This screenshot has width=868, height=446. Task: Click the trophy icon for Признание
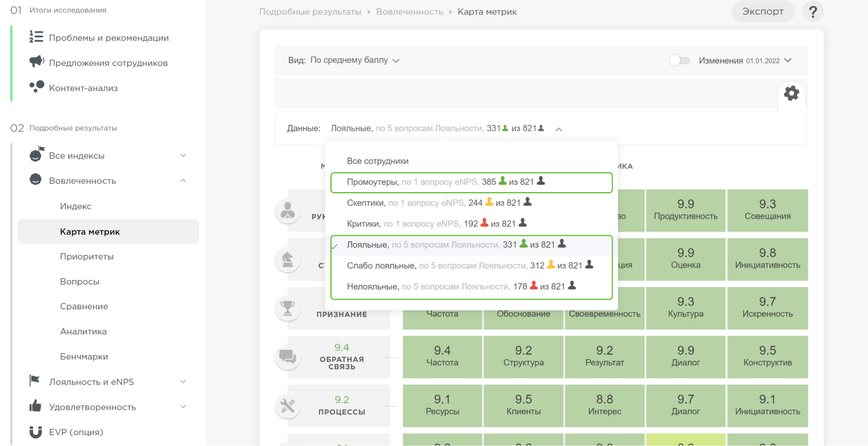point(288,308)
